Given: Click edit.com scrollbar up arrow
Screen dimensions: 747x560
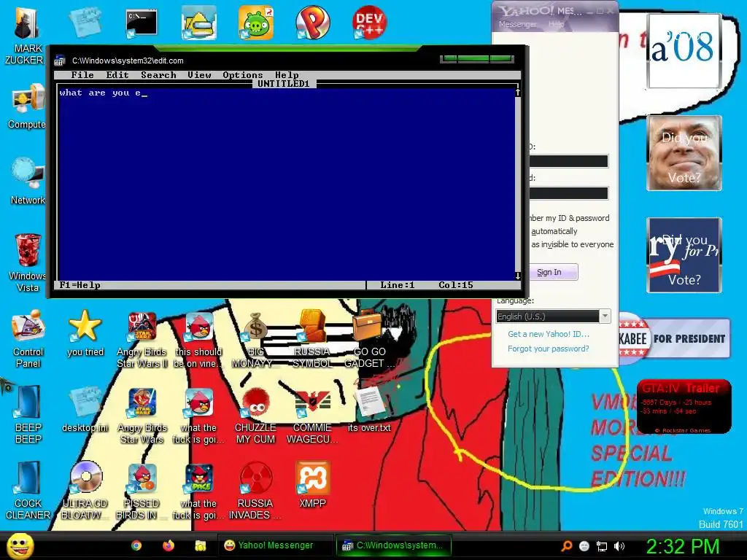Looking at the screenshot, I should (518, 93).
